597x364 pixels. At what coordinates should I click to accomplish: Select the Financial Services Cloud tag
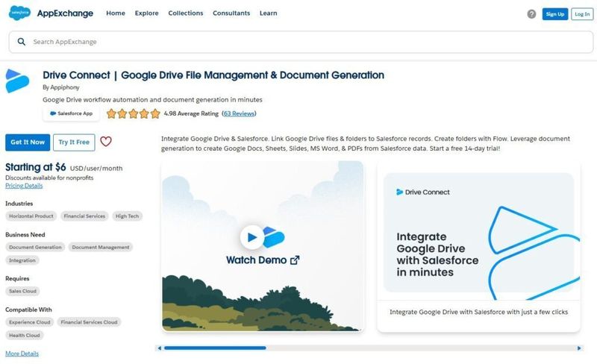click(x=89, y=322)
